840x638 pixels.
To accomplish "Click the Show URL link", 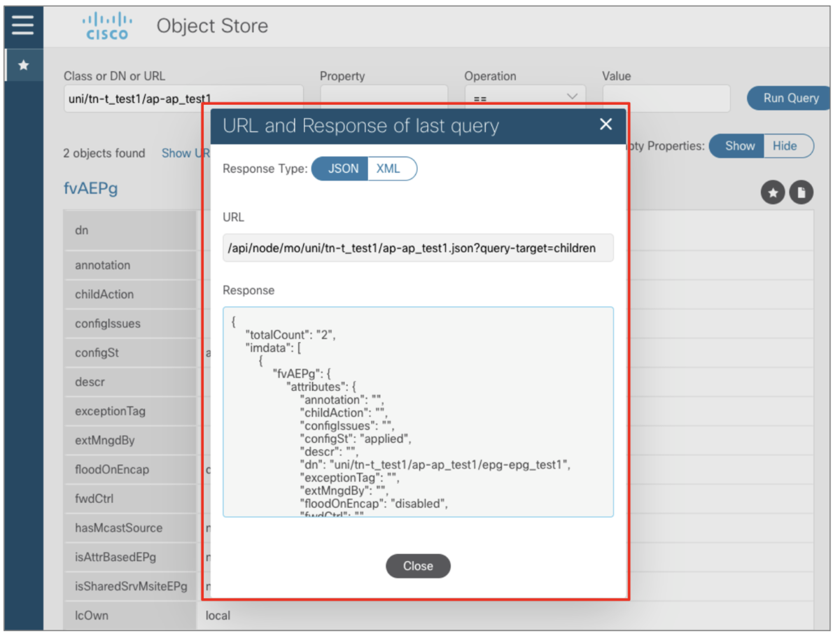I will (x=185, y=153).
